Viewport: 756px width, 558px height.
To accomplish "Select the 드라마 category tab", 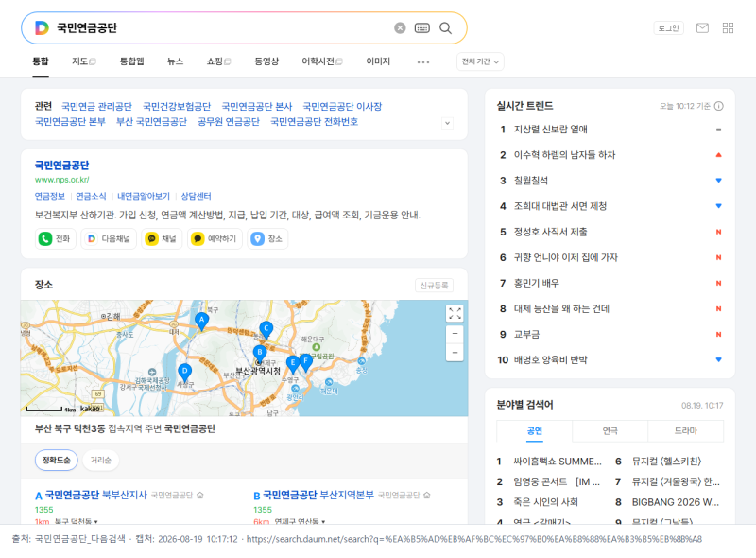I will (686, 431).
